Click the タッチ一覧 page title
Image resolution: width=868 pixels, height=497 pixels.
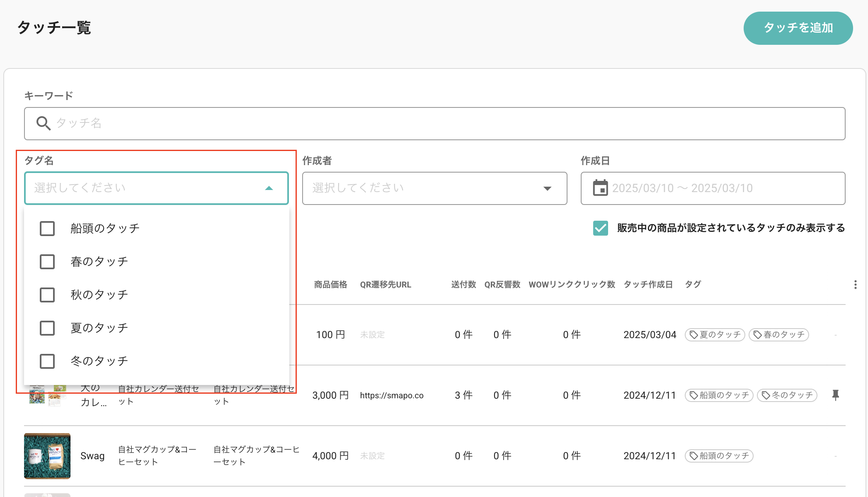54,28
